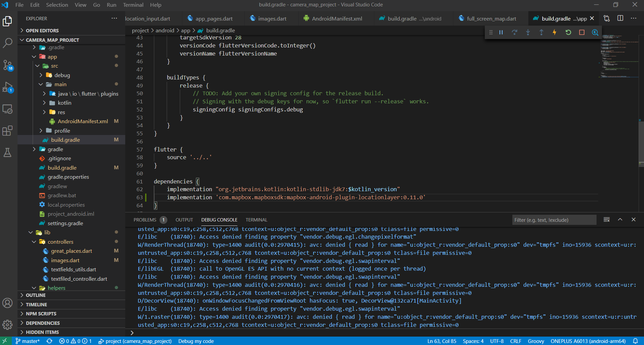Image resolution: width=644 pixels, height=345 pixels.
Task: Collapse the app folder in Explorer
Action: click(x=34, y=57)
